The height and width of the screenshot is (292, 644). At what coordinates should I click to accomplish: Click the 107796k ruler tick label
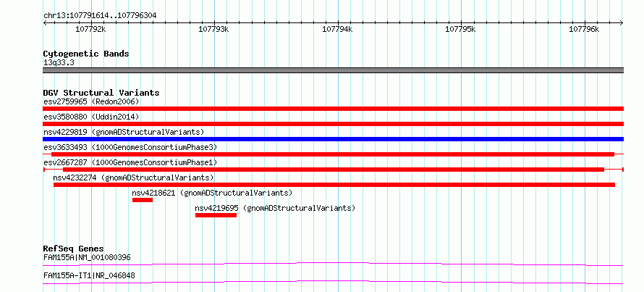click(x=584, y=30)
